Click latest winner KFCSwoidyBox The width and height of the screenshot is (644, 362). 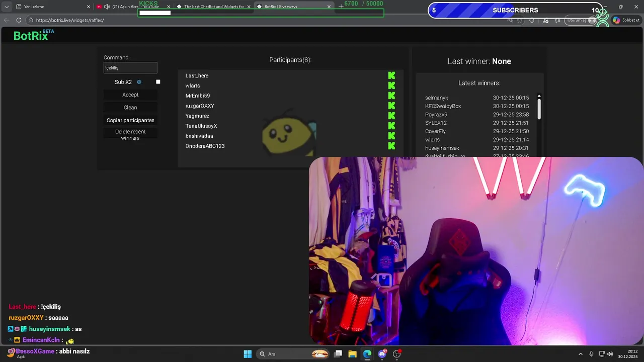click(443, 106)
